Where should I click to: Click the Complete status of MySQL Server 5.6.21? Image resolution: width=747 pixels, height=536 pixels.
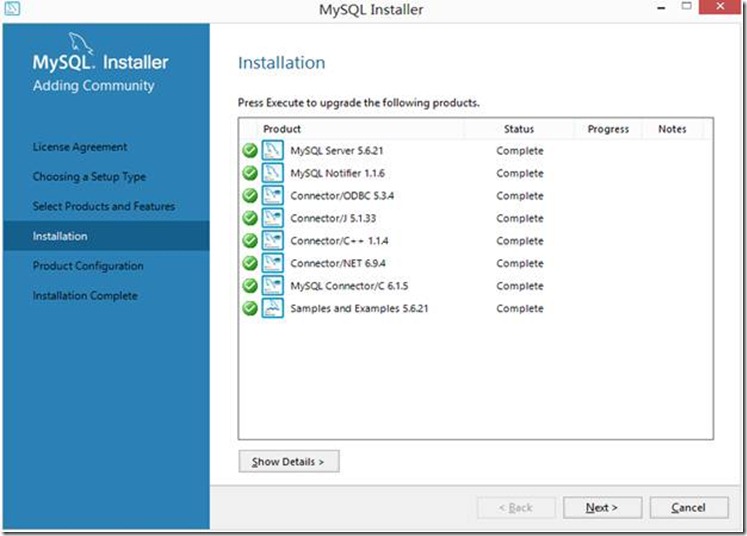(520, 151)
